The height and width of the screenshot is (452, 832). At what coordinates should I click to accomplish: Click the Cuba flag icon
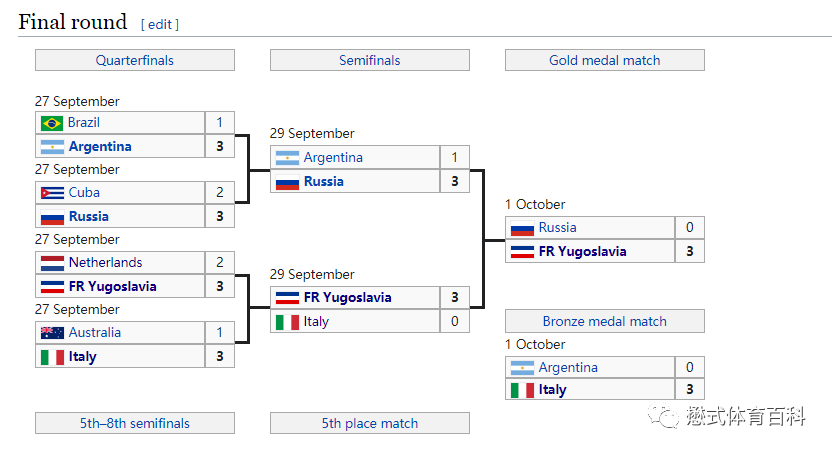pyautogui.click(x=52, y=193)
